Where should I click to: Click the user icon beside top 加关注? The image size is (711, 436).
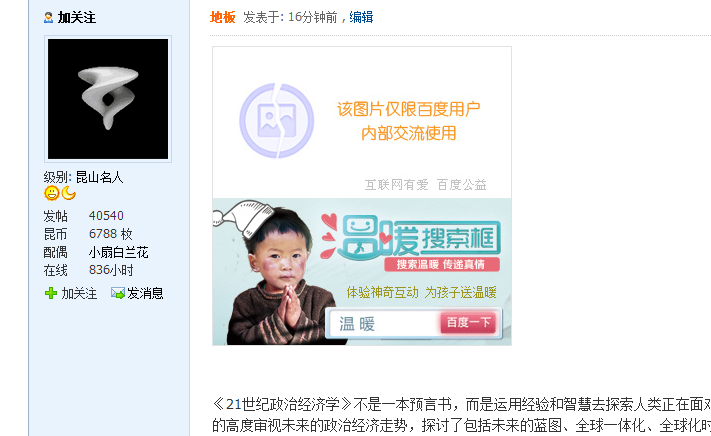click(x=48, y=18)
